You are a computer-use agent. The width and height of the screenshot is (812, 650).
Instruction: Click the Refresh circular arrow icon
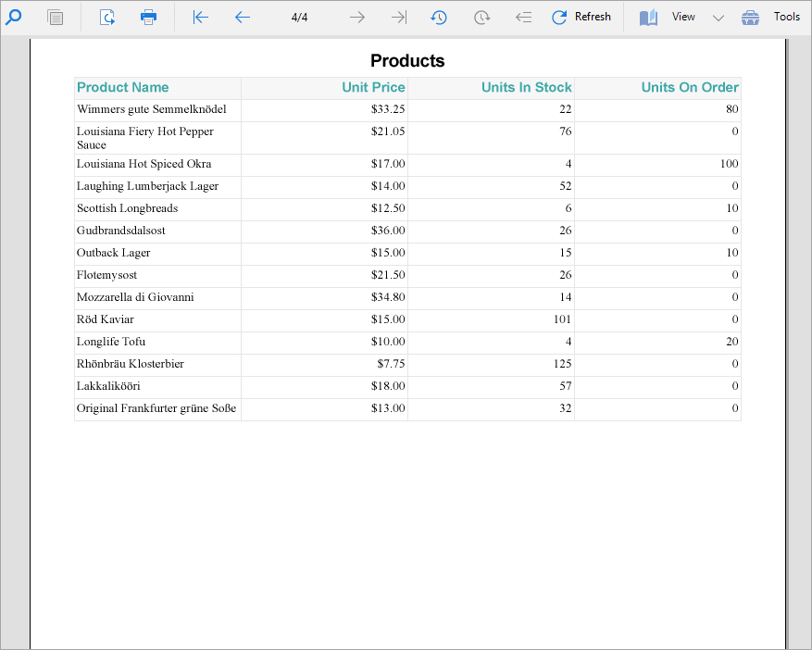tap(559, 17)
